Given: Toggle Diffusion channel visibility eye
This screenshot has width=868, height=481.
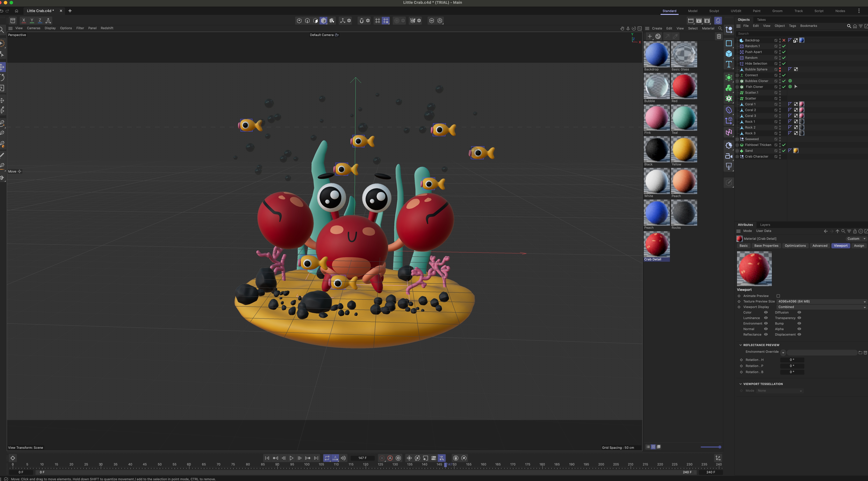Looking at the screenshot, I should 799,313.
